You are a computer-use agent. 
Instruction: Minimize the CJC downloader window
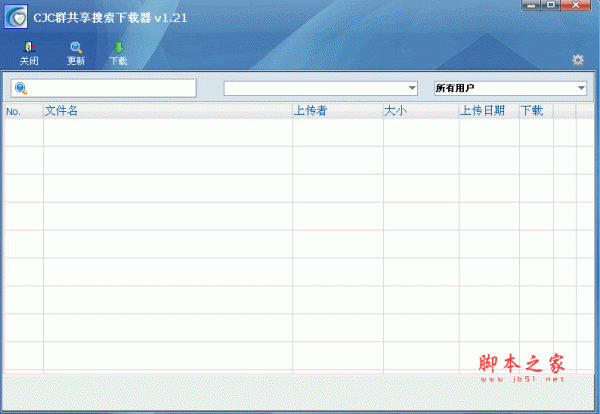(x=531, y=5)
